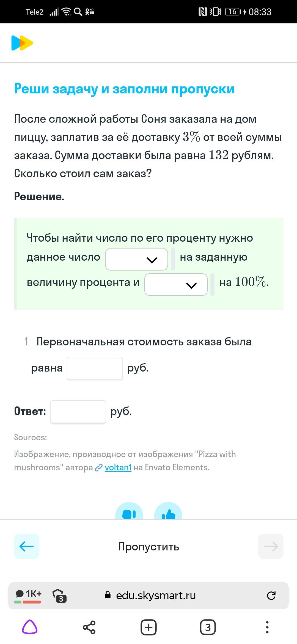Tap the shield protection icon with badge 3

(60, 596)
